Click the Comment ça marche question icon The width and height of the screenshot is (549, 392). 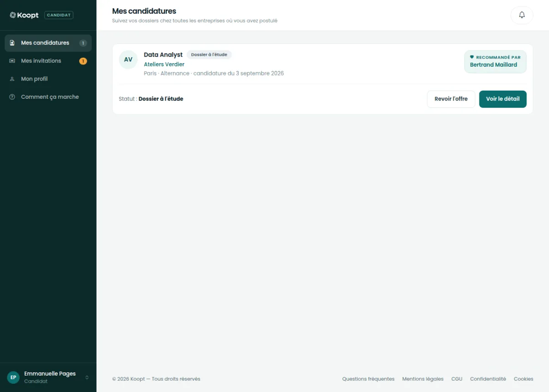coord(12,97)
